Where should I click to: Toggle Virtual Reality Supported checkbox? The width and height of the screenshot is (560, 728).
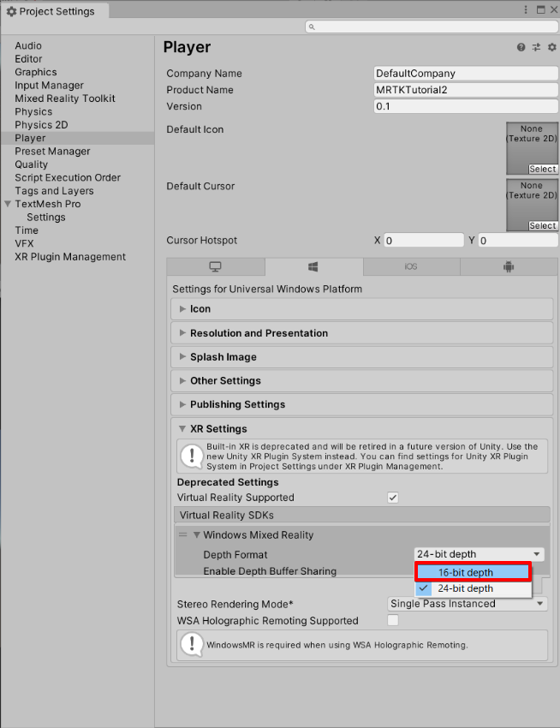[393, 498]
